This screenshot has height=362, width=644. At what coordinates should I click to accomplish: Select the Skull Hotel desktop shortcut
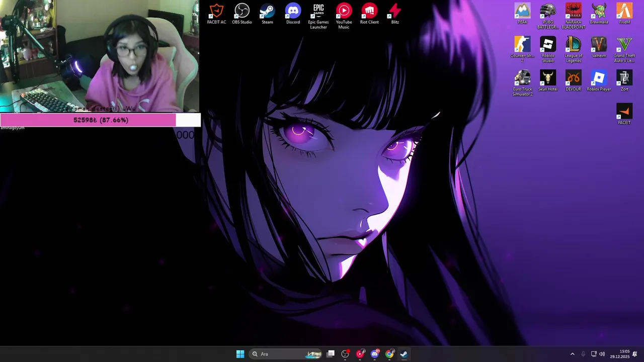[x=548, y=81]
